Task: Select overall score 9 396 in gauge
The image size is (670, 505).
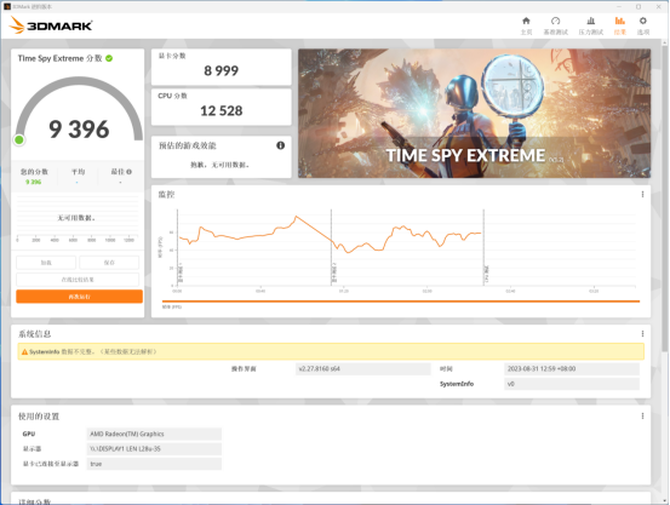Action: tap(79, 129)
